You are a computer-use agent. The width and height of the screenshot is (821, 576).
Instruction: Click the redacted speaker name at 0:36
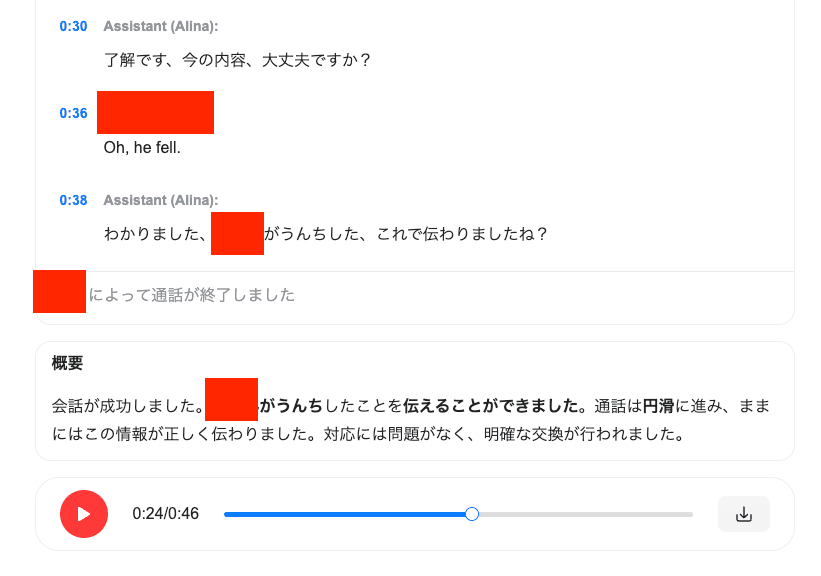click(x=155, y=113)
